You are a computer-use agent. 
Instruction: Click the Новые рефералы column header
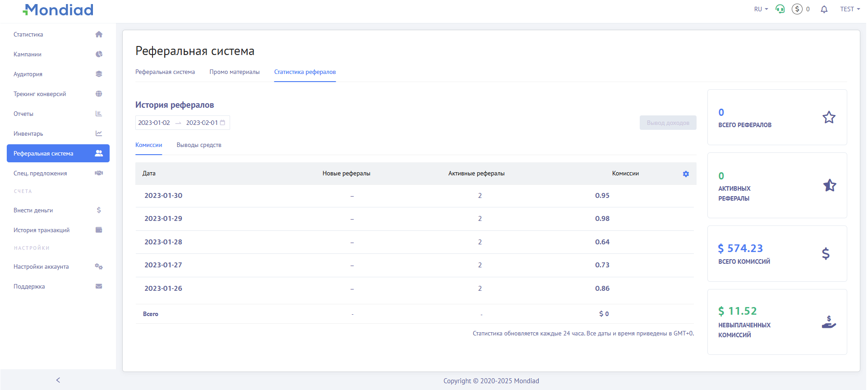click(x=346, y=174)
